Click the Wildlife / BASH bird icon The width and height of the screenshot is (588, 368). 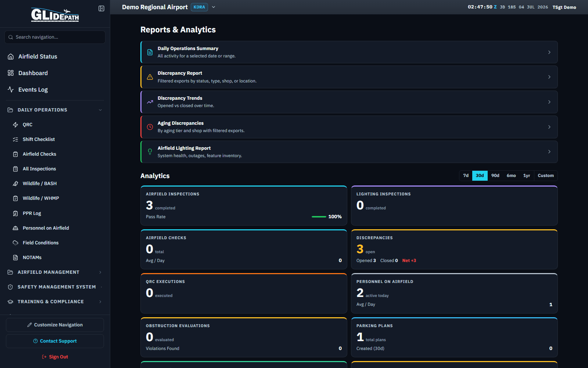[x=15, y=184]
